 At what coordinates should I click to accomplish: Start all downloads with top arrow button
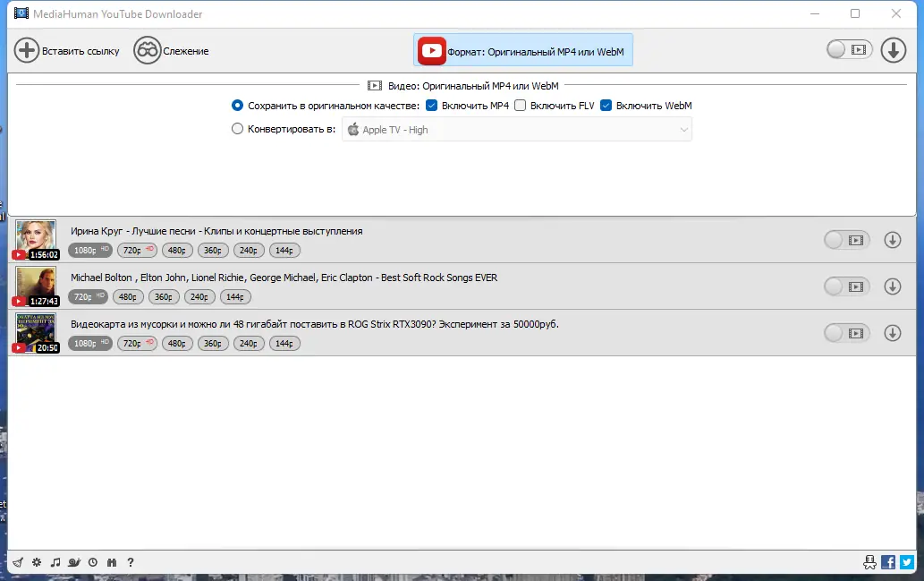coord(894,50)
